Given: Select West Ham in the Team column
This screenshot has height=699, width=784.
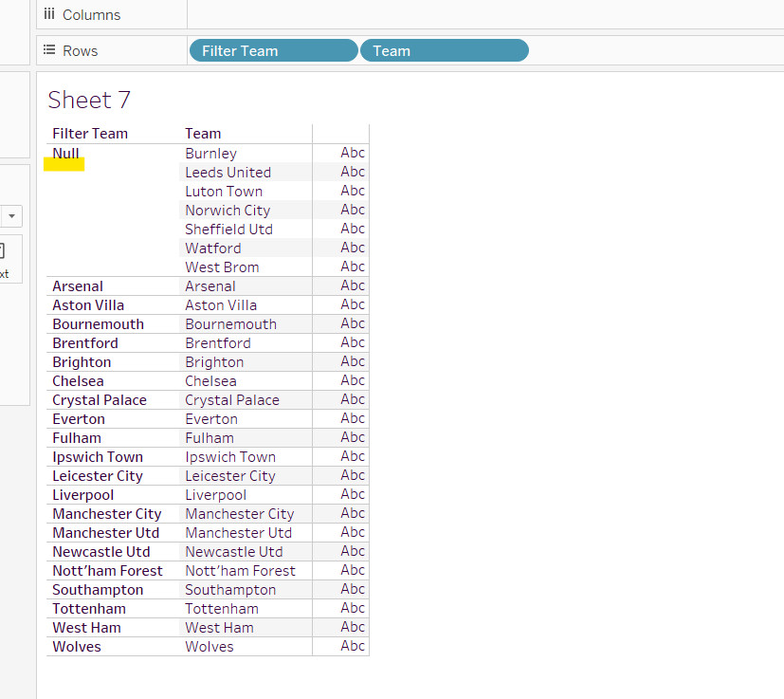Looking at the screenshot, I should (x=220, y=628).
